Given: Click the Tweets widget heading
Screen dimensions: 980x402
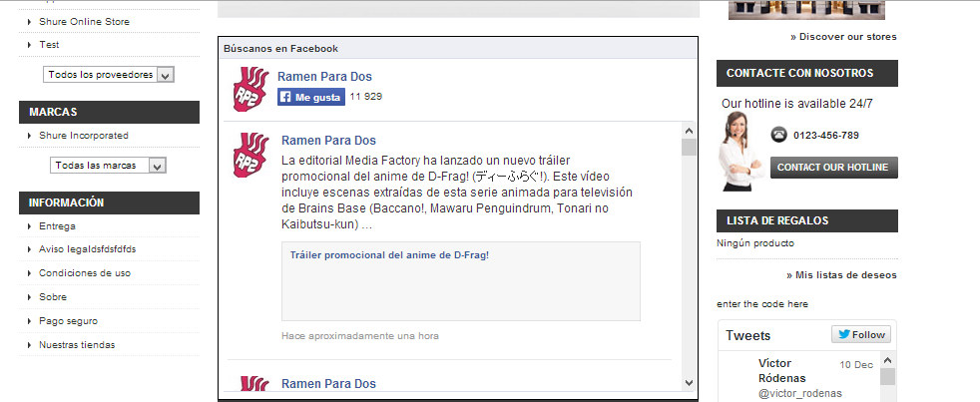Looking at the screenshot, I should [x=747, y=336].
